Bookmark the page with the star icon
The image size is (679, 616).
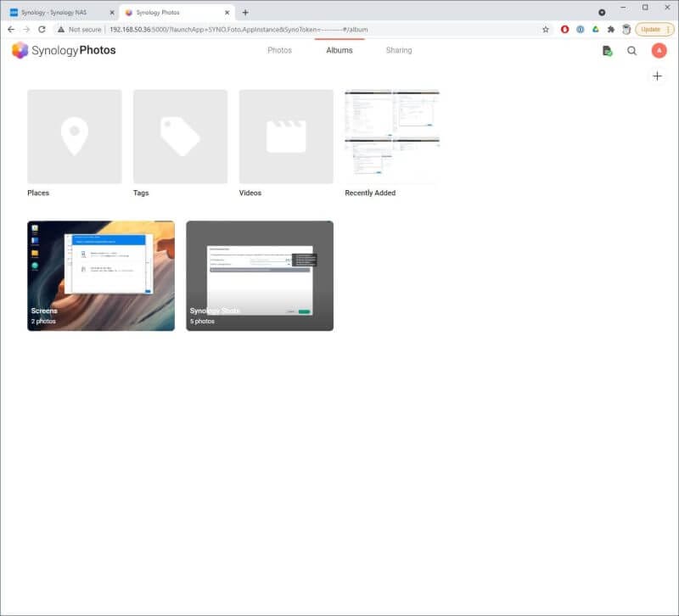(546, 29)
